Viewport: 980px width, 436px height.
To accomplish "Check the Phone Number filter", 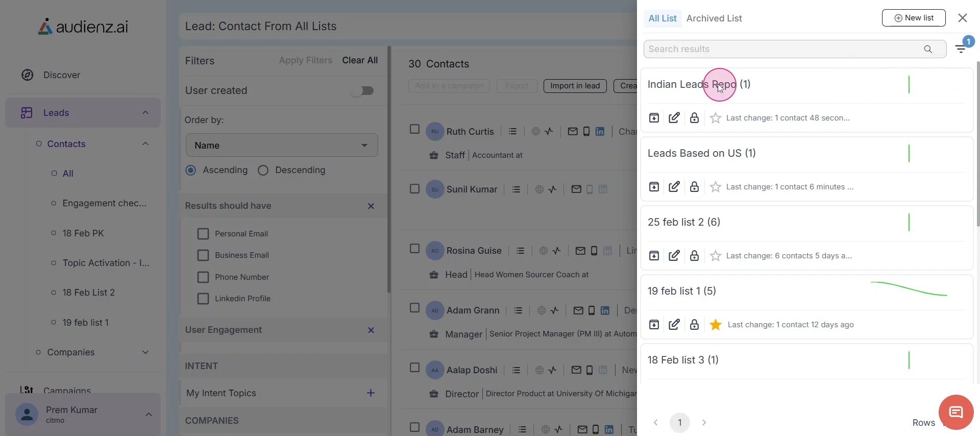I will click(203, 277).
